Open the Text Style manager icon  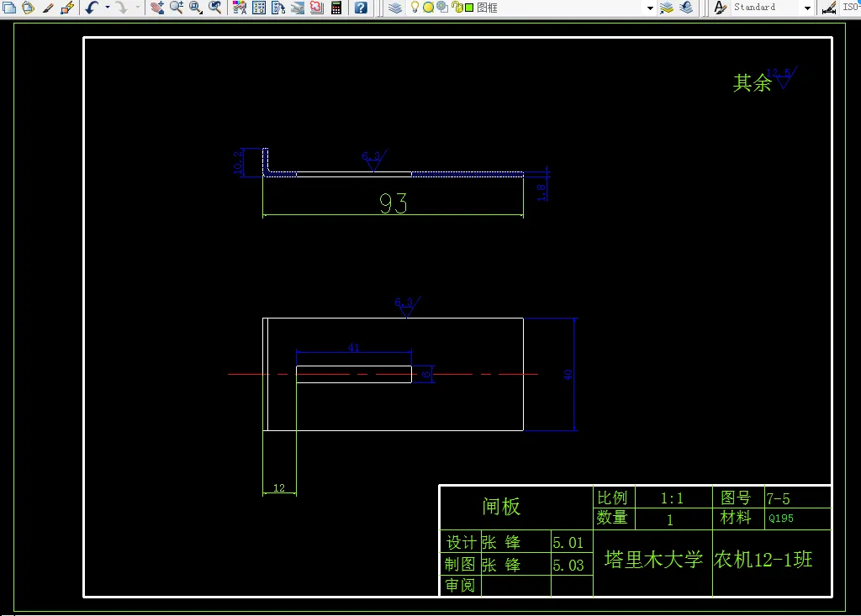[x=720, y=8]
